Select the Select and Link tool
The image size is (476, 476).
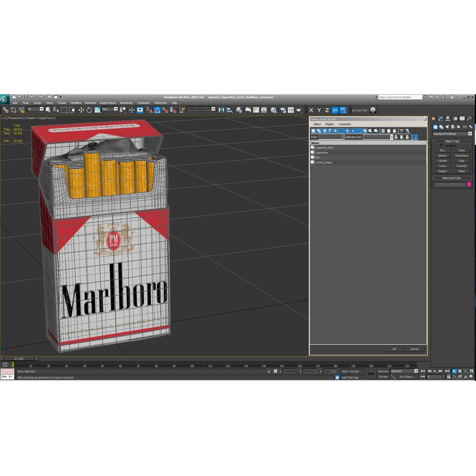(x=5, y=110)
